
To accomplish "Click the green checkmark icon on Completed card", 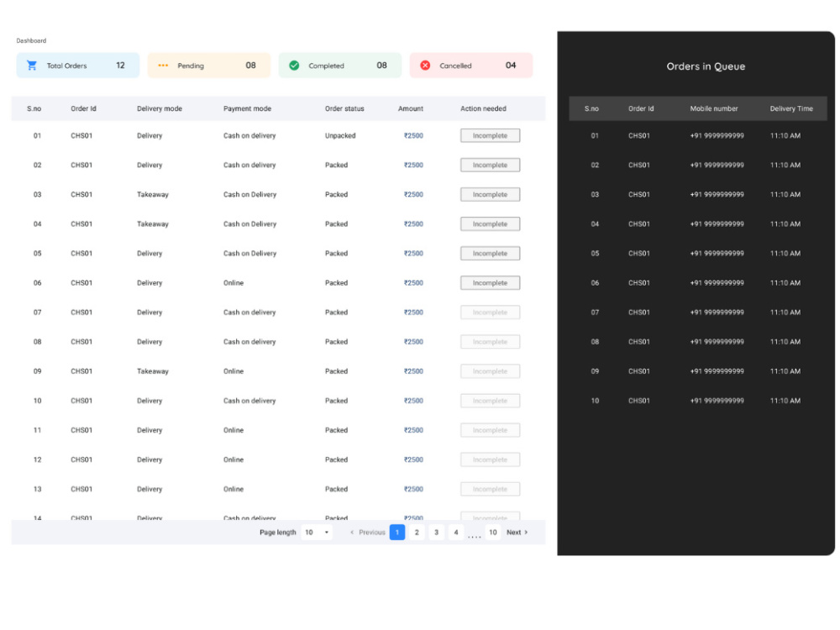I will (x=294, y=65).
